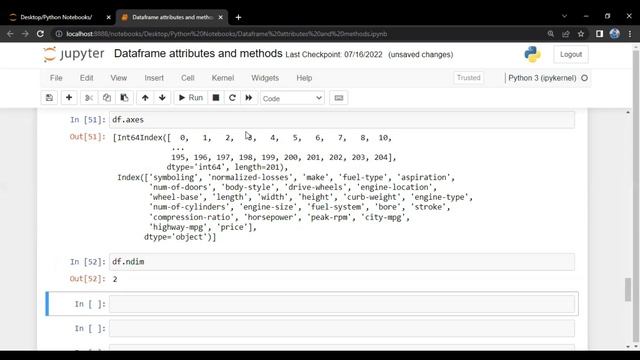
Task: Insert a cell below with the plus icon
Action: pyautogui.click(x=69, y=98)
